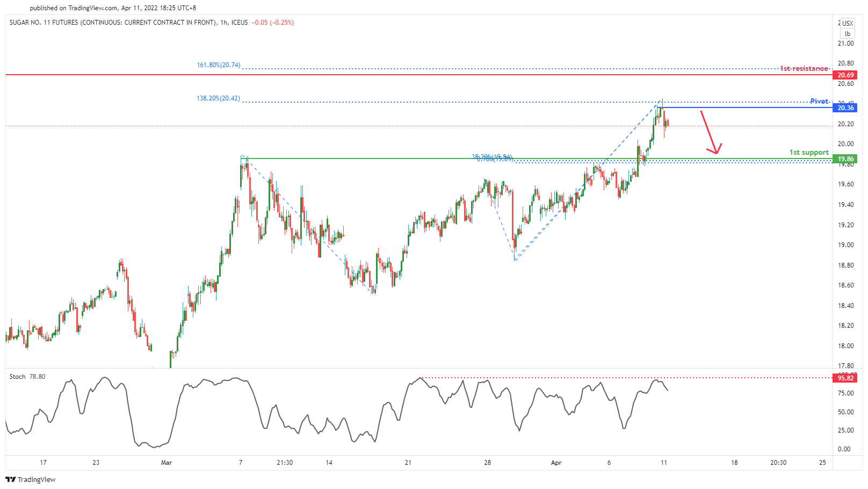This screenshot has height=489, width=868.
Task: Click the TradingView logo at bottom left
Action: click(x=31, y=479)
